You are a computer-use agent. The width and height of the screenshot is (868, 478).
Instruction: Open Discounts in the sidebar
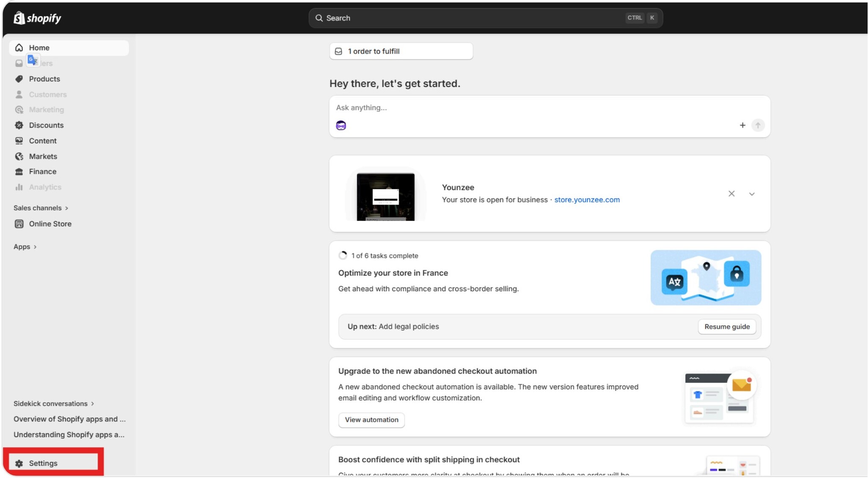[x=69, y=125]
